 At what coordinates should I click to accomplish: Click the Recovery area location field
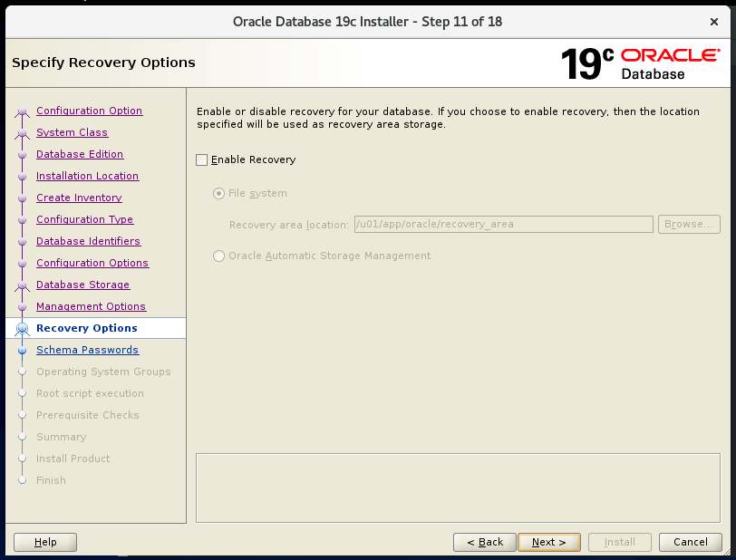(x=504, y=225)
